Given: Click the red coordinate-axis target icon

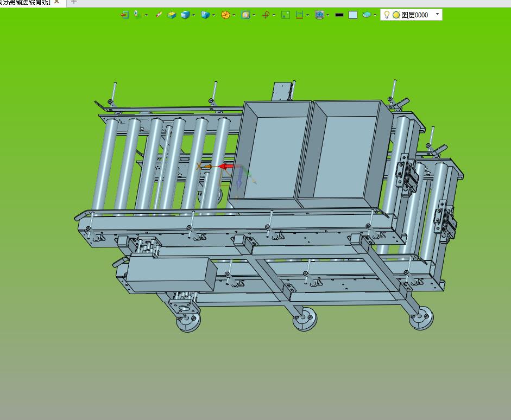Looking at the screenshot, I should pos(266,15).
